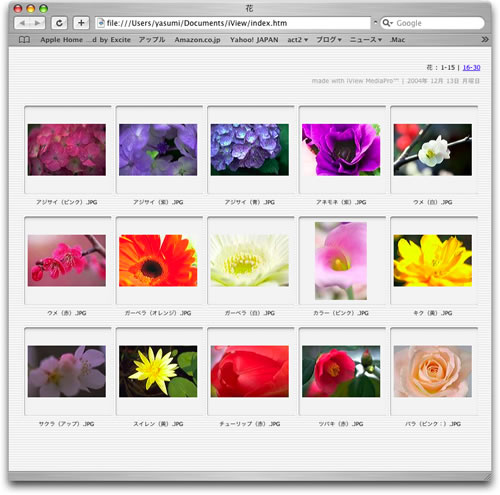
Task: Click the Safari back arrow button
Action: (22, 23)
